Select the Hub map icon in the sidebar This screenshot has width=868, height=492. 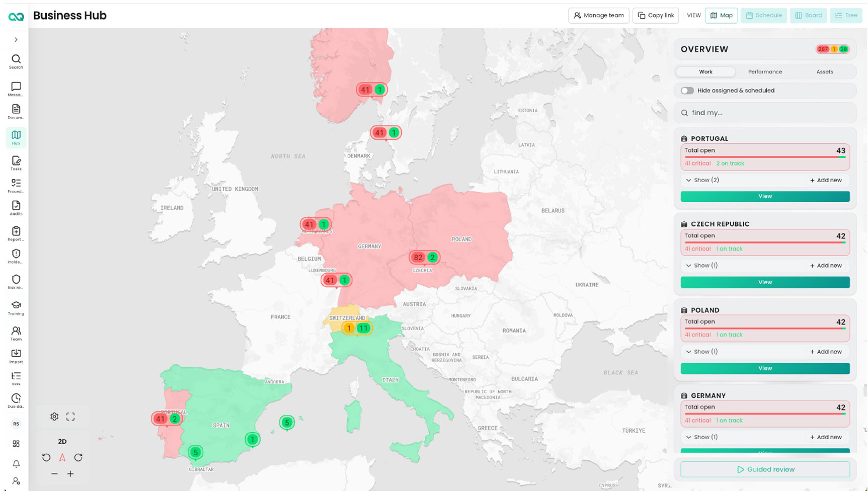pos(16,137)
